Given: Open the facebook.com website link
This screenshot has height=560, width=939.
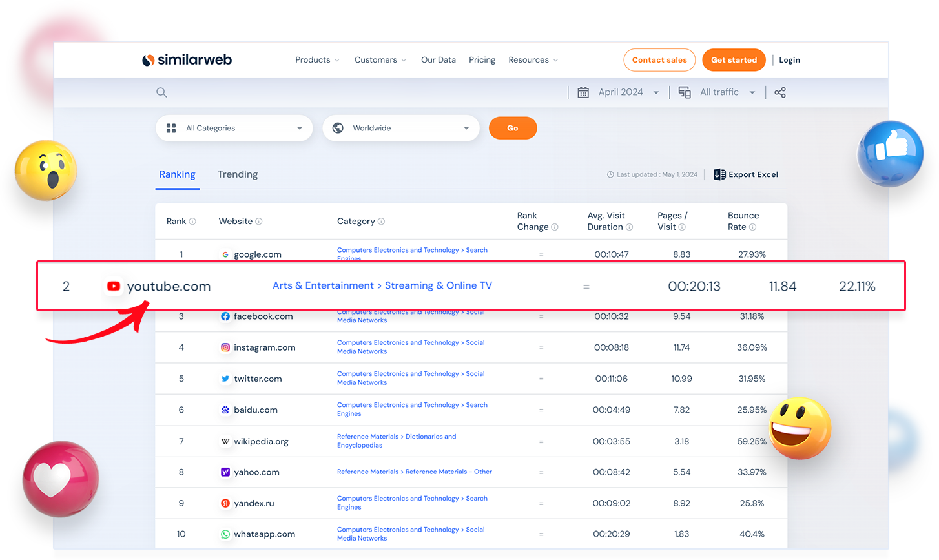Looking at the screenshot, I should 263,316.
